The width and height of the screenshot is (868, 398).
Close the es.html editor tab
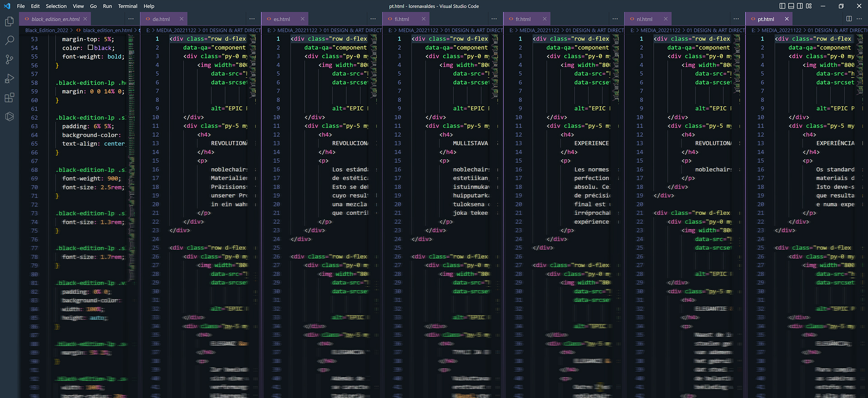pos(302,19)
